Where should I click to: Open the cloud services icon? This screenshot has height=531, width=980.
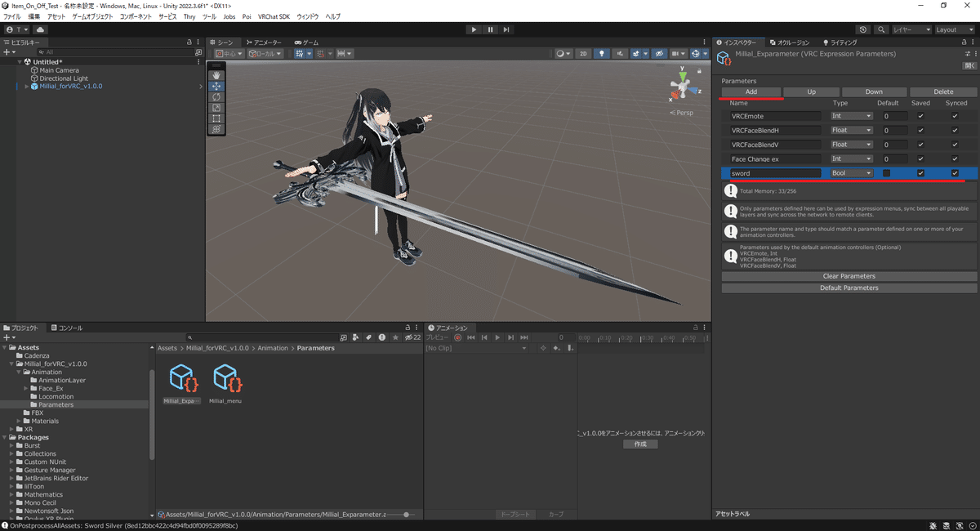(40, 29)
